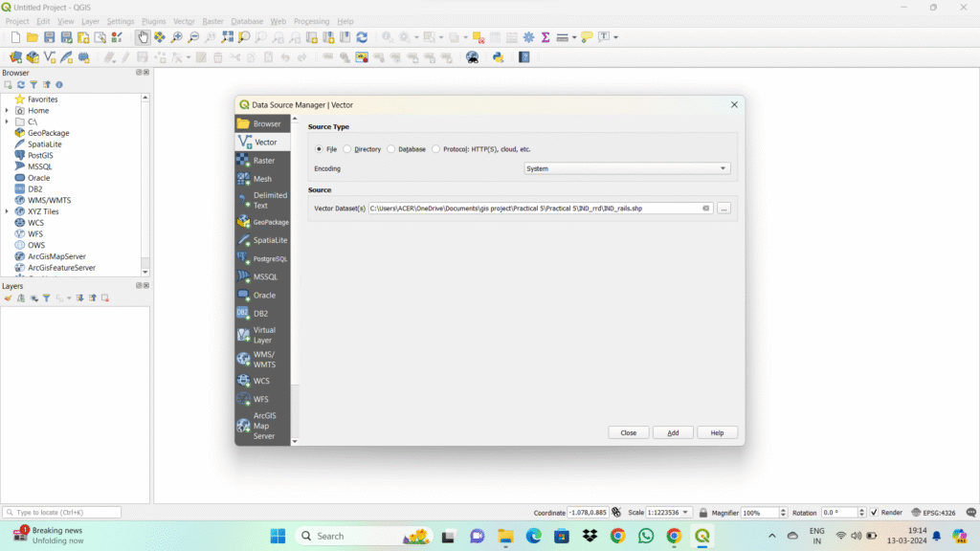Screen dimensions: 980x551
Task: Save the project using the Save icon
Action: coord(49,37)
